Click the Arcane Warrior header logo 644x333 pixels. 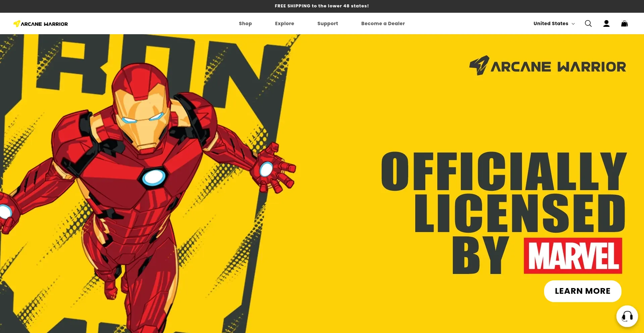coord(41,24)
